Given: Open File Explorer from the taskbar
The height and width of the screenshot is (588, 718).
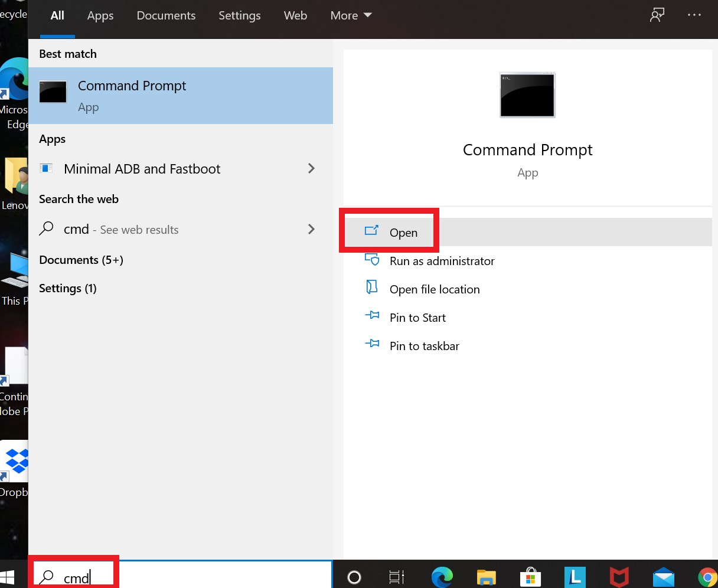Looking at the screenshot, I should point(486,577).
